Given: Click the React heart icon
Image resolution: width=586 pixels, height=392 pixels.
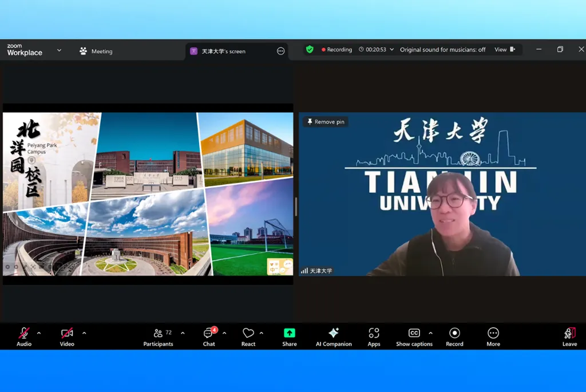Looking at the screenshot, I should pos(248,336).
